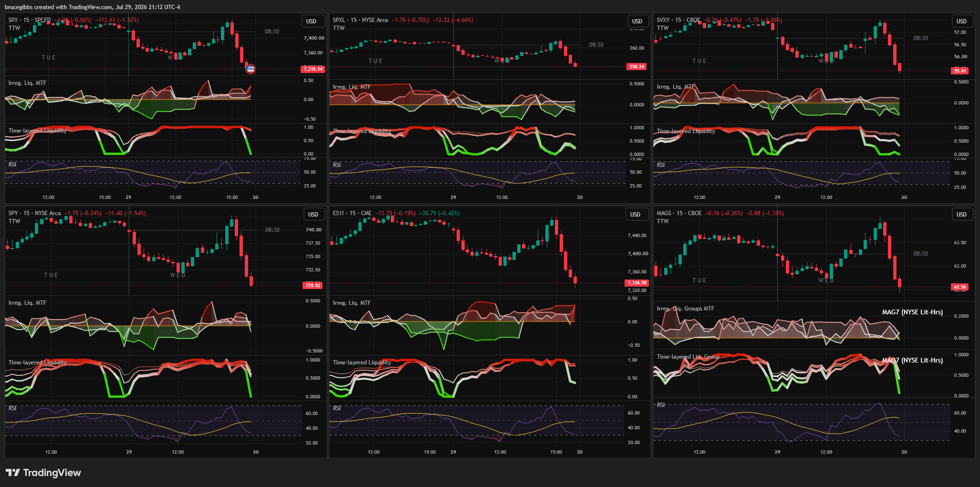Click the 55.41 price label on SVXY chart

point(959,71)
